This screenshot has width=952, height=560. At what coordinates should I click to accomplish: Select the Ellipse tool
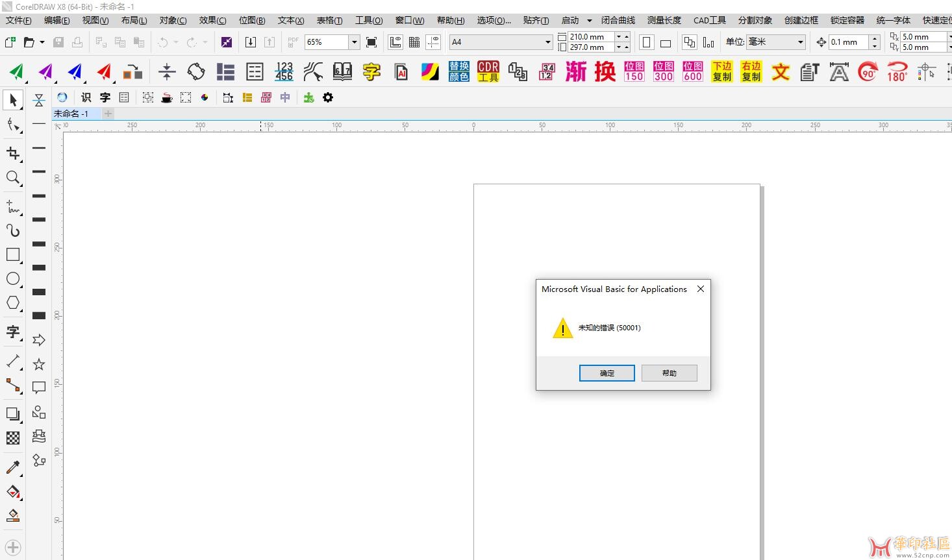(13, 278)
